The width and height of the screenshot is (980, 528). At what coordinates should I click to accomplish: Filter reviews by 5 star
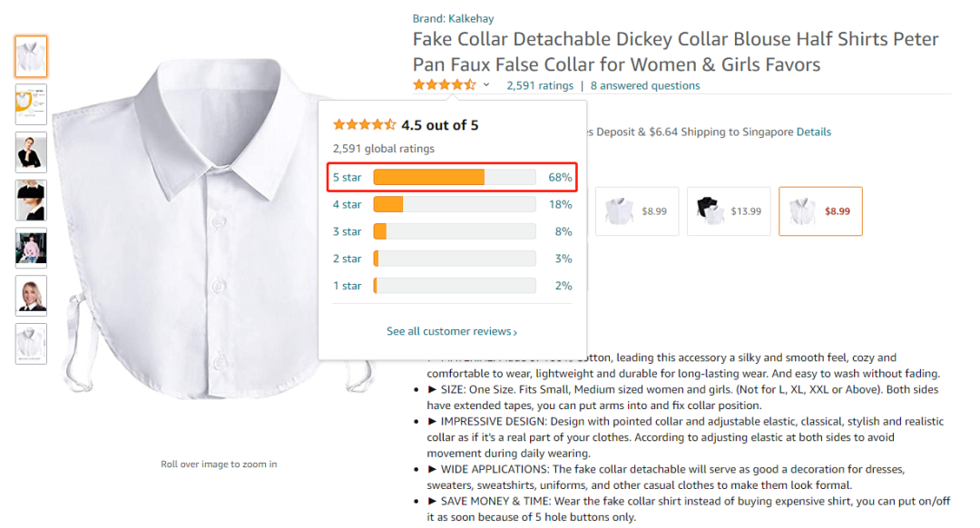[347, 177]
